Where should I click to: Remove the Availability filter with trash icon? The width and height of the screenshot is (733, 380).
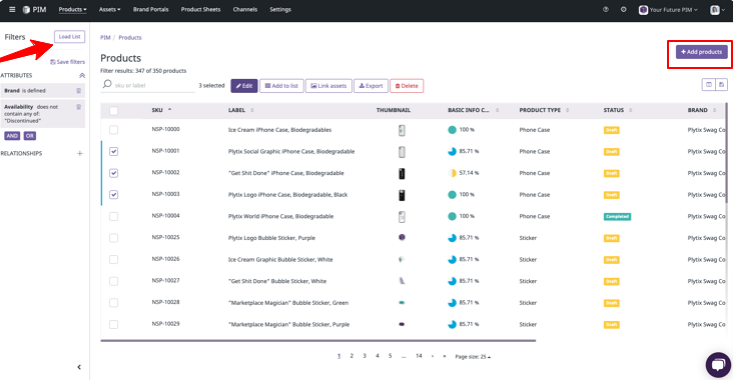pyautogui.click(x=79, y=107)
